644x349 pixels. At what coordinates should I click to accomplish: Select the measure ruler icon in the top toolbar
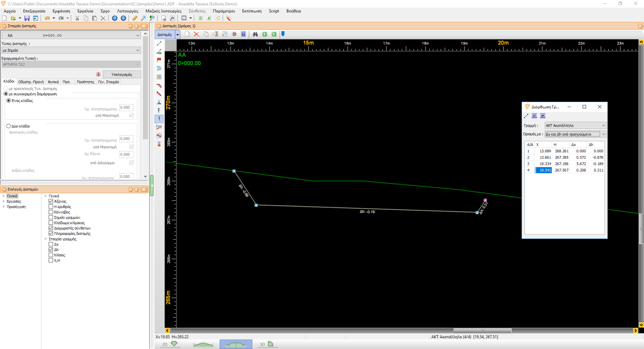tap(135, 18)
